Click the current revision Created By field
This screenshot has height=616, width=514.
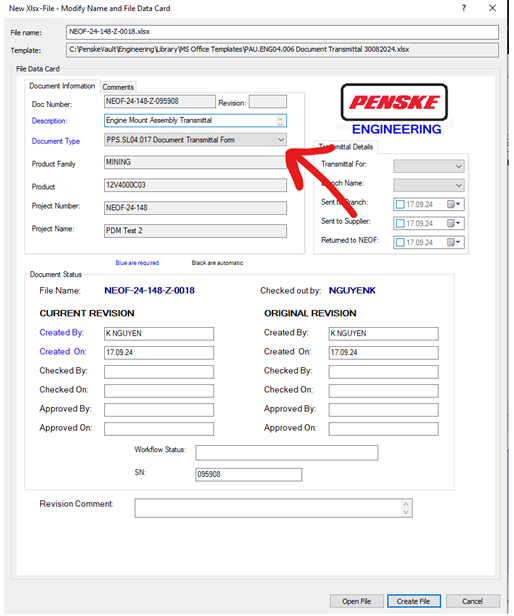coord(159,334)
